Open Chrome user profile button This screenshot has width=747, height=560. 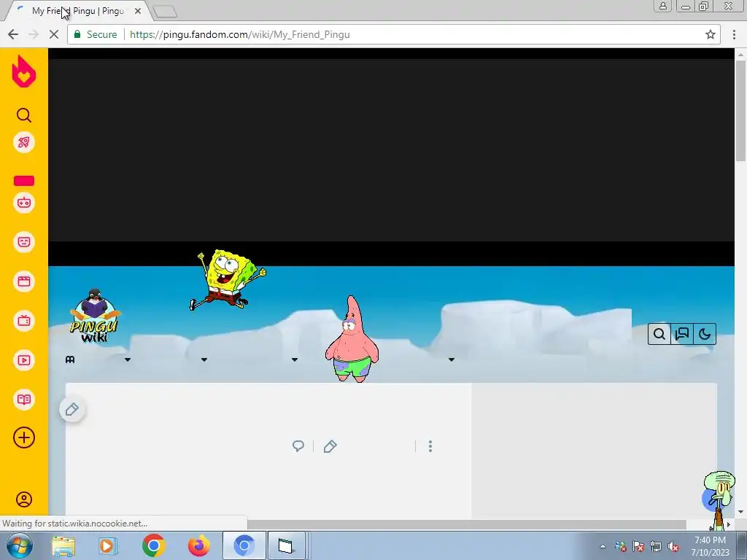662,6
